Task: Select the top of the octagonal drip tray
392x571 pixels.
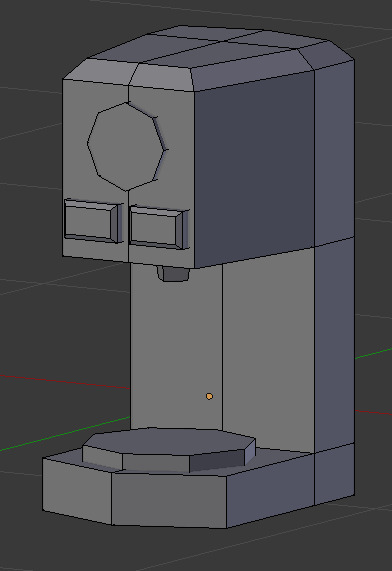Action: tap(169, 441)
